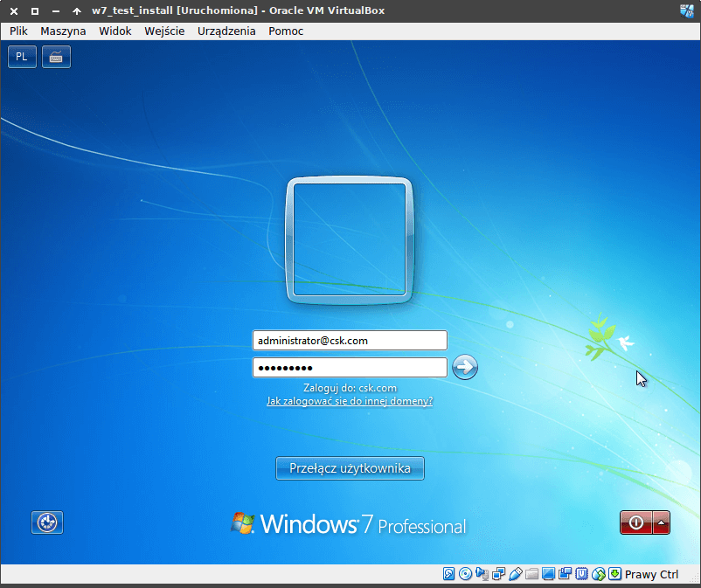Open the Wejście menu
This screenshot has width=701, height=588.
tap(164, 31)
